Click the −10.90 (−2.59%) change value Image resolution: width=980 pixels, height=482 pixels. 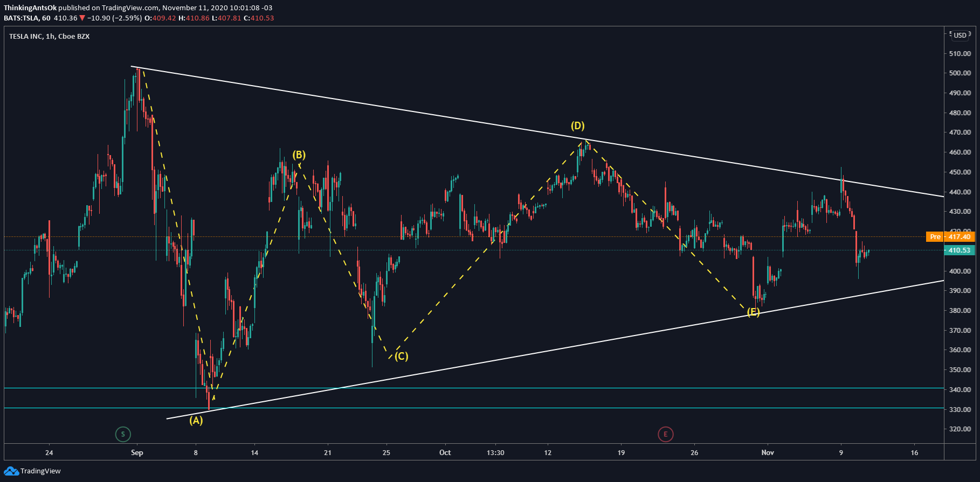click(x=114, y=18)
